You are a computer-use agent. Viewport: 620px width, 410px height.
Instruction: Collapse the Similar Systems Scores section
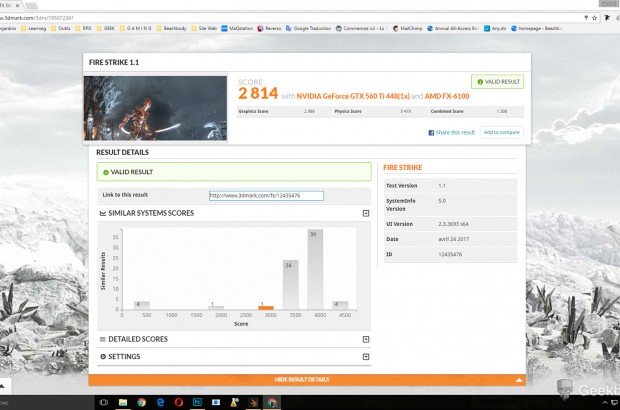click(x=366, y=213)
